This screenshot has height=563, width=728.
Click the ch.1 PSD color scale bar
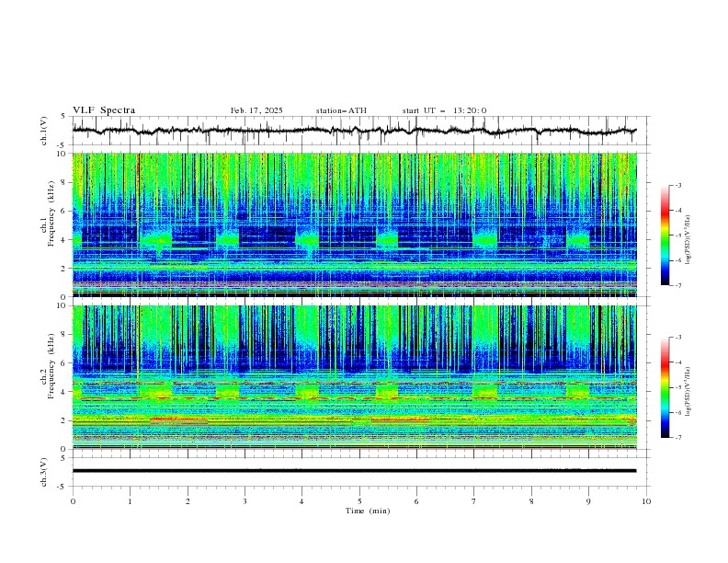pyautogui.click(x=665, y=236)
